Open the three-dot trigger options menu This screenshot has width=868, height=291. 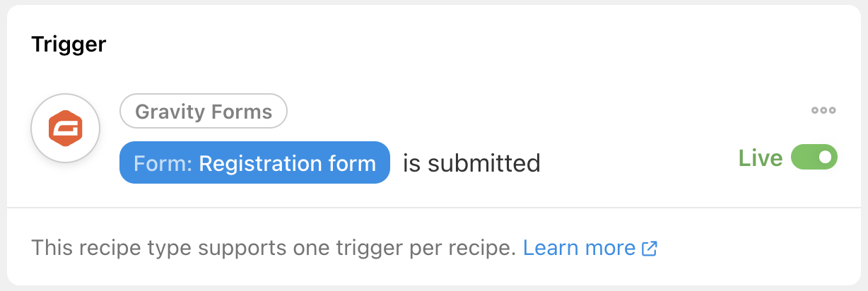pos(823,110)
